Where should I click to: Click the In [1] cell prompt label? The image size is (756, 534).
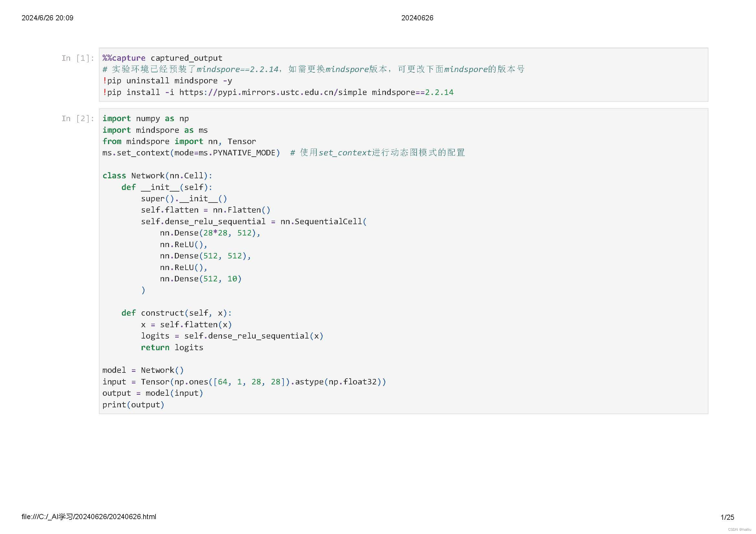pyautogui.click(x=78, y=58)
